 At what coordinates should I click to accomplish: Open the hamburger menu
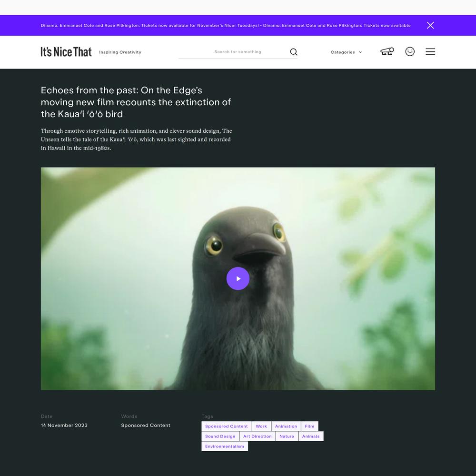(x=430, y=51)
